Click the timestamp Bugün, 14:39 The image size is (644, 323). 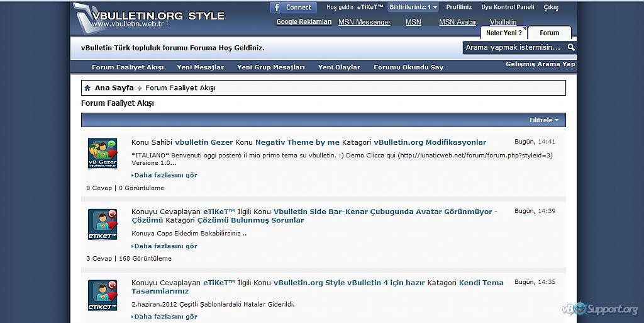(535, 211)
